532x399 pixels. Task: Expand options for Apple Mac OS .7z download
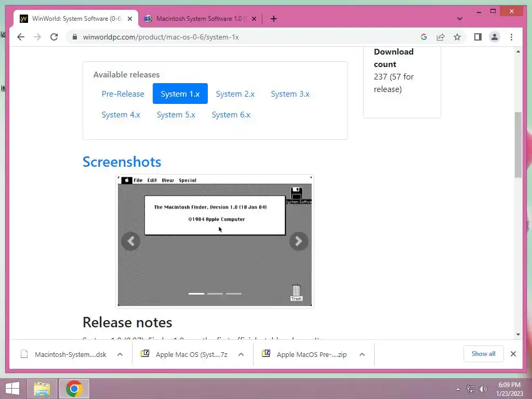[x=241, y=354]
